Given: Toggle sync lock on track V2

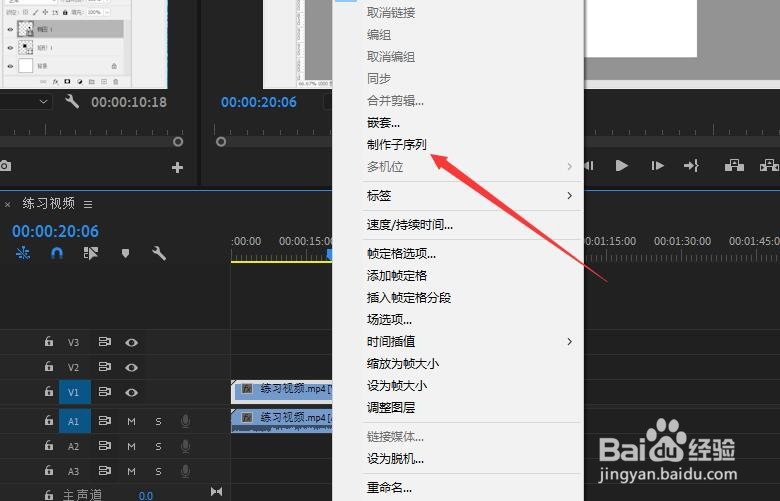Looking at the screenshot, I should tap(104, 367).
